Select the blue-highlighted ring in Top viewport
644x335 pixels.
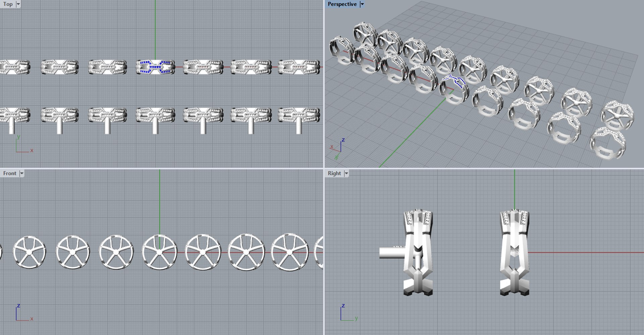pos(155,67)
